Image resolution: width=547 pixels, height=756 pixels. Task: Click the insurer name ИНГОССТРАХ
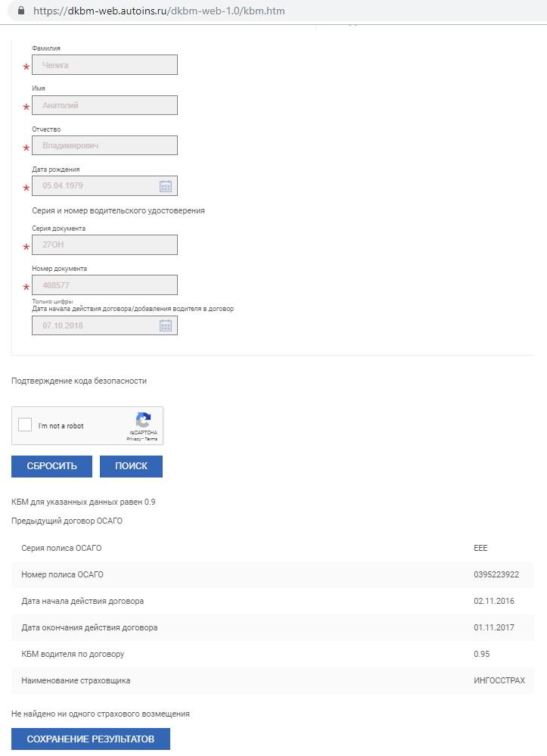tap(499, 680)
